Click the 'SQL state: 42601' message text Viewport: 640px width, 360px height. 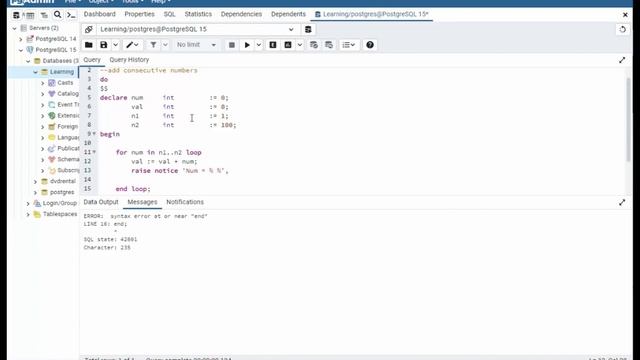tap(110, 240)
